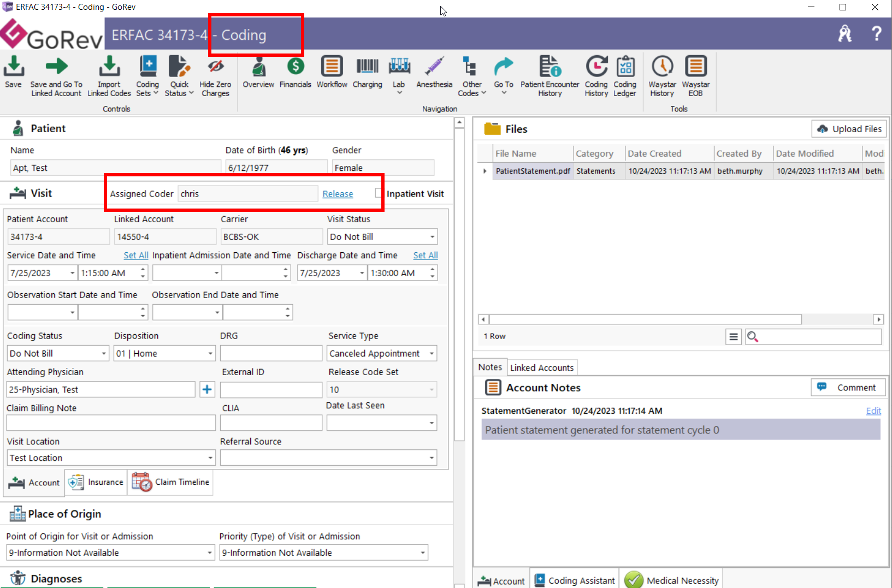Open Waystar EOB tool
Screen dimensions: 892x588
click(695, 76)
